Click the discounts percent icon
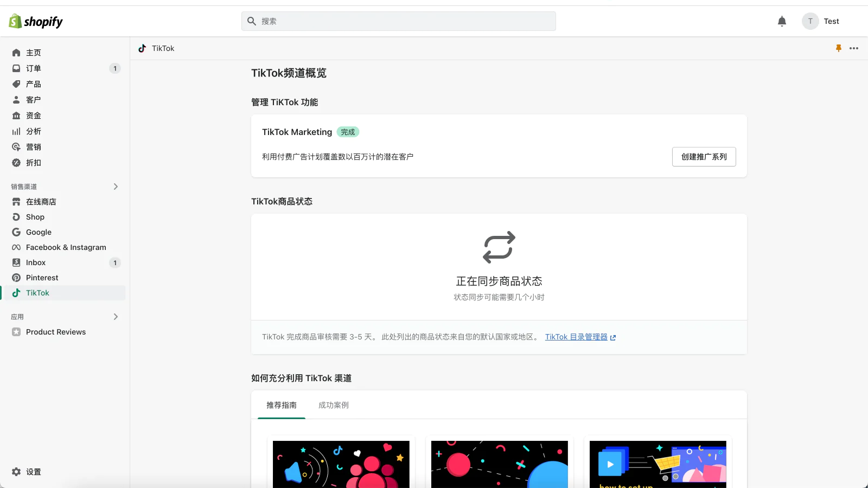This screenshot has width=868, height=488. (16, 163)
